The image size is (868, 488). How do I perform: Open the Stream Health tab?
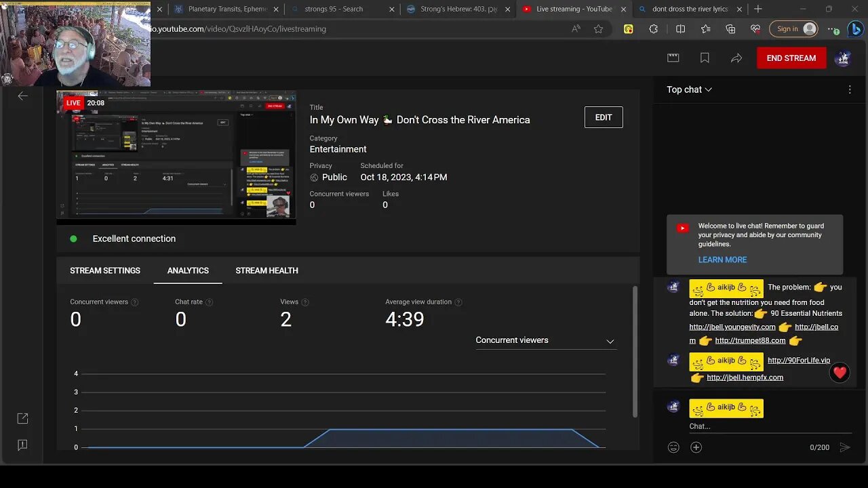(267, 270)
